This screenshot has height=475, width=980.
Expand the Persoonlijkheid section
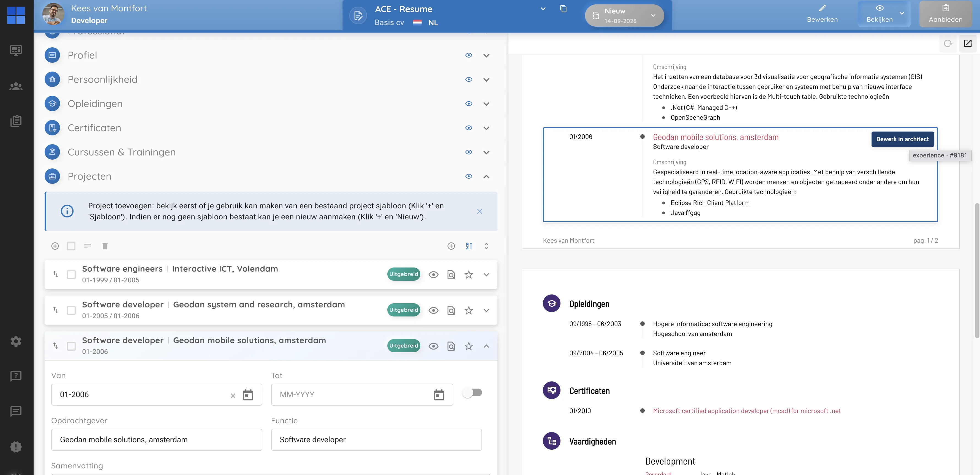click(x=486, y=80)
